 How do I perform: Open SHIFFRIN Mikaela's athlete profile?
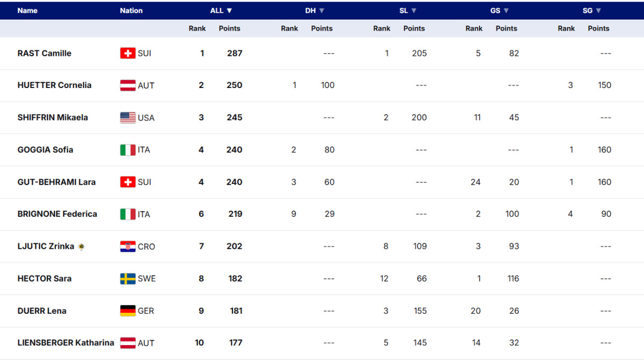tap(53, 117)
